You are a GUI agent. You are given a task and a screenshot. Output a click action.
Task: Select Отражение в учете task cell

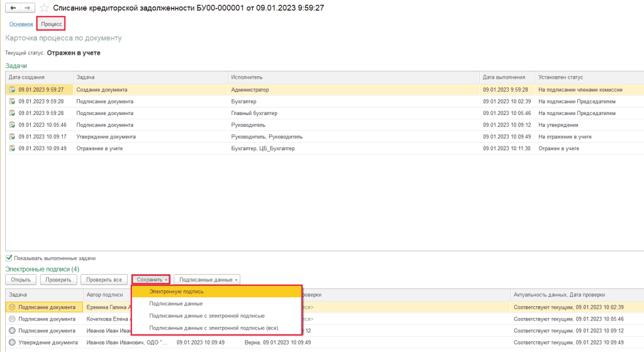click(150, 148)
